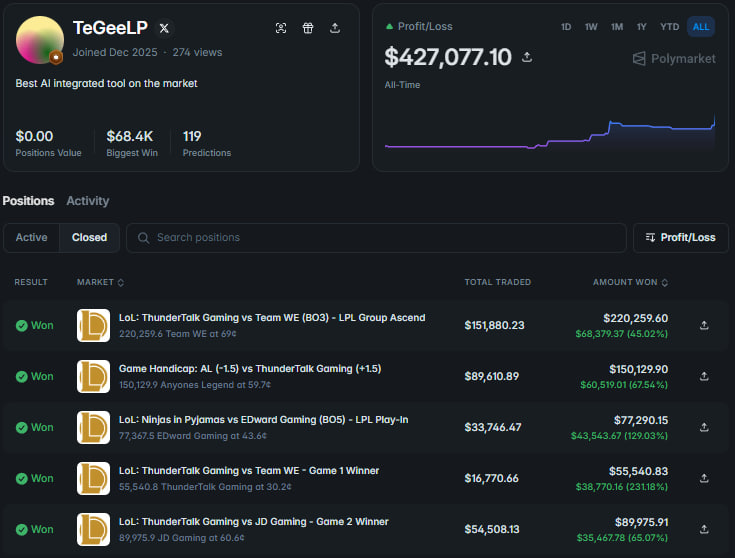Sort by the AMOUNT WON column

pyautogui.click(x=630, y=282)
